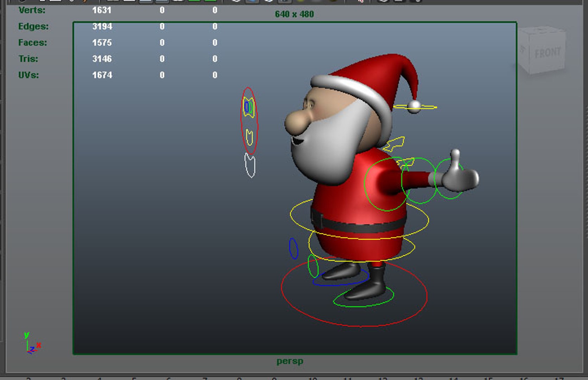Click the FRONT face of the view cube
The width and height of the screenshot is (588, 380).
pyautogui.click(x=547, y=53)
